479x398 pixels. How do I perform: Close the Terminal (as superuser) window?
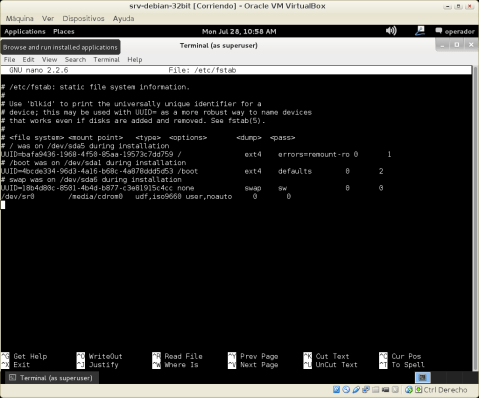[471, 45]
